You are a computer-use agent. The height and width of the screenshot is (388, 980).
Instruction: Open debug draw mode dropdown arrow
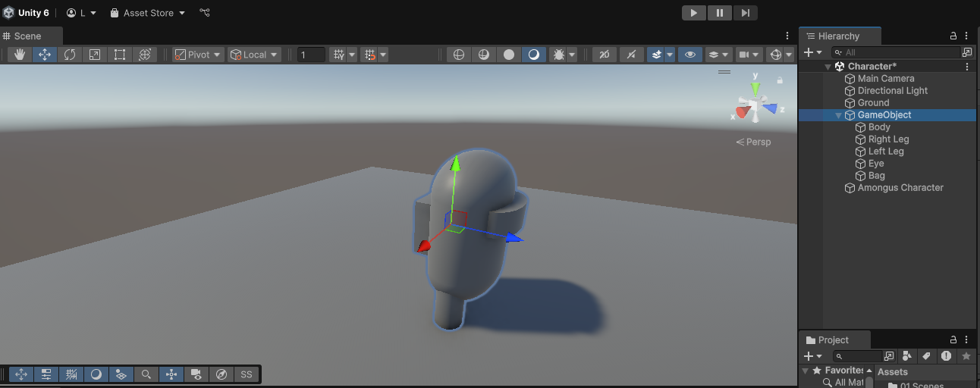tap(572, 55)
